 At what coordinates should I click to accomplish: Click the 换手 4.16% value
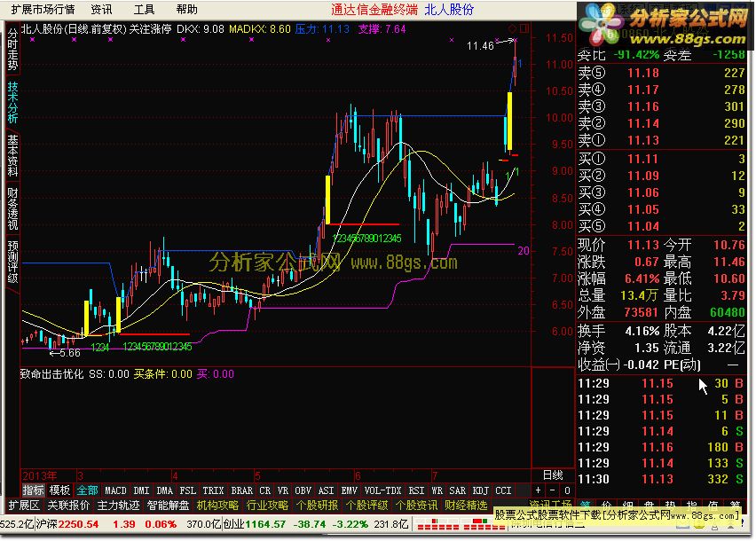coord(642,331)
